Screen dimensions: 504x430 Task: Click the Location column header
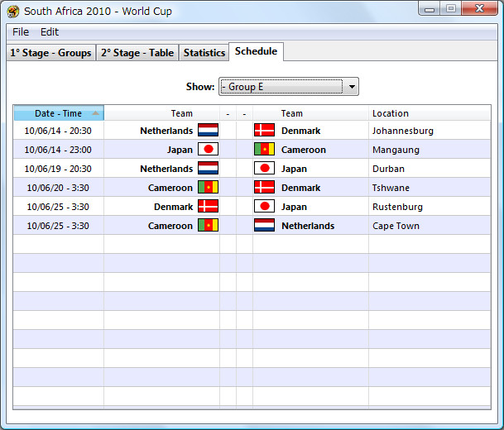[430, 113]
